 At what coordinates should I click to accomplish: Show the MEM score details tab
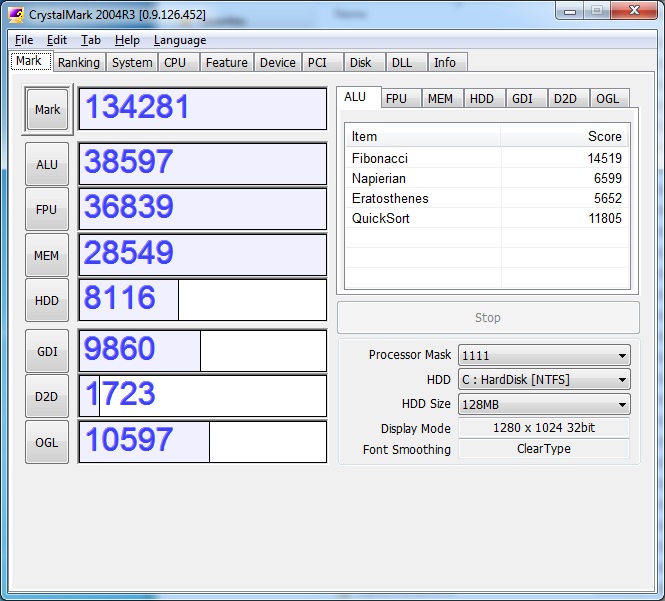[x=442, y=98]
